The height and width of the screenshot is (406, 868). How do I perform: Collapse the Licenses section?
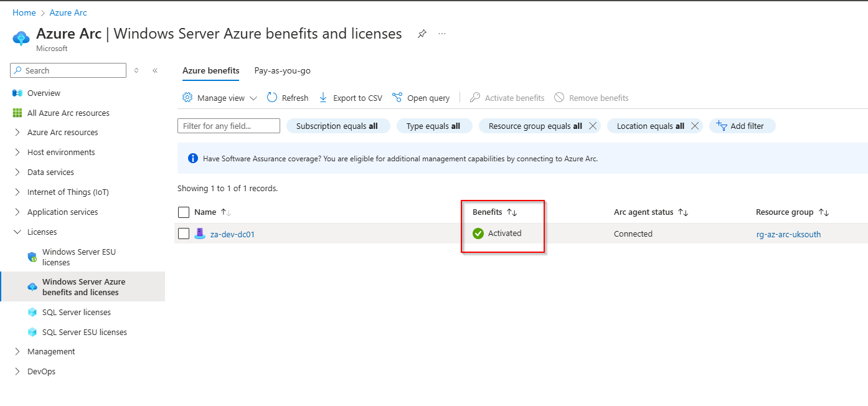click(17, 232)
